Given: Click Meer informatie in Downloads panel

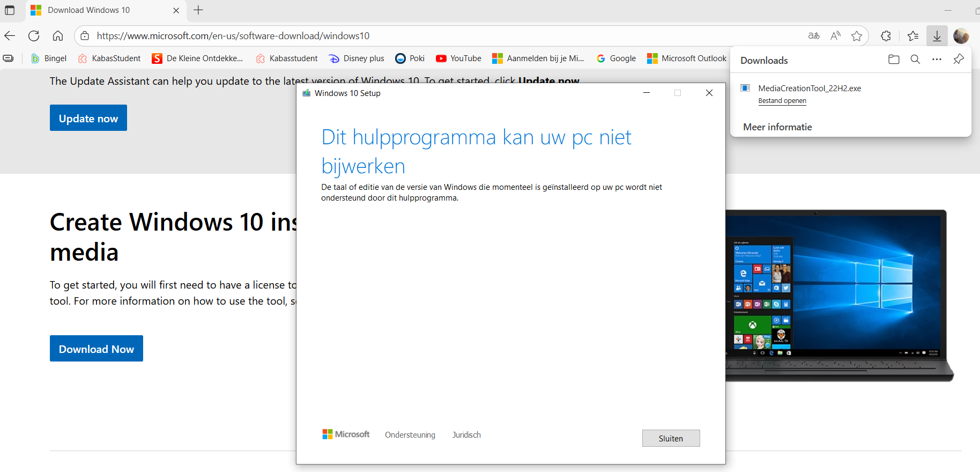Looking at the screenshot, I should point(777,127).
